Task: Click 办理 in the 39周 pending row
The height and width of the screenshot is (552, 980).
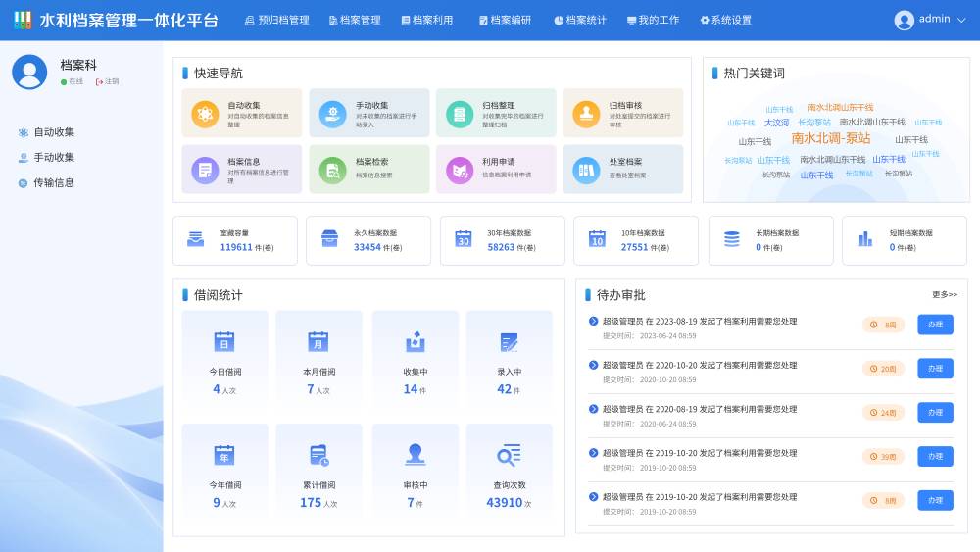Action: 935,456
